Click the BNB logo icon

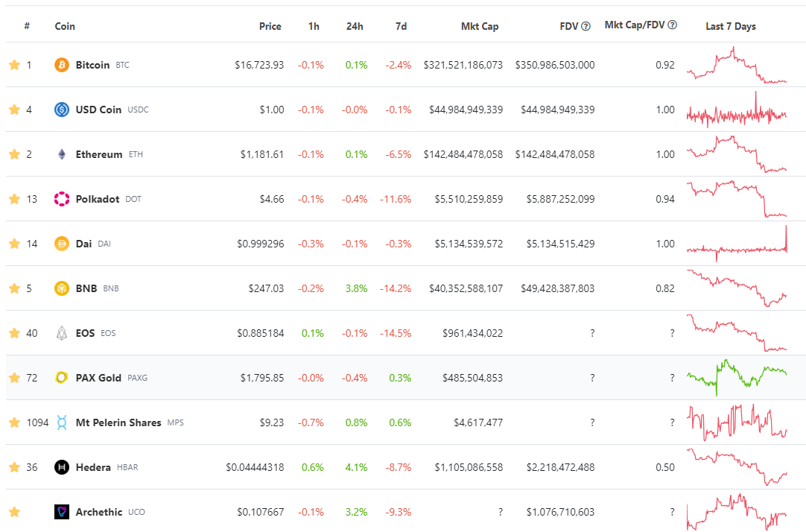coord(62,288)
